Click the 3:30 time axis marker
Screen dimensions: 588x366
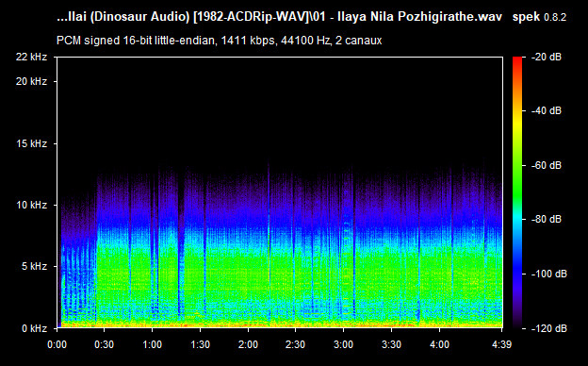pyautogui.click(x=391, y=344)
